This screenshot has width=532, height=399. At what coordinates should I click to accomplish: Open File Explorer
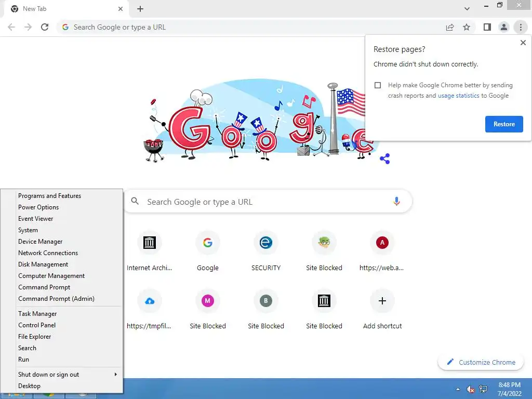[x=61, y=337]
